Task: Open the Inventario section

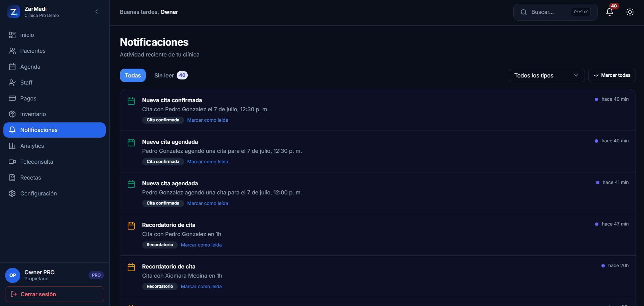Action: coord(54,114)
